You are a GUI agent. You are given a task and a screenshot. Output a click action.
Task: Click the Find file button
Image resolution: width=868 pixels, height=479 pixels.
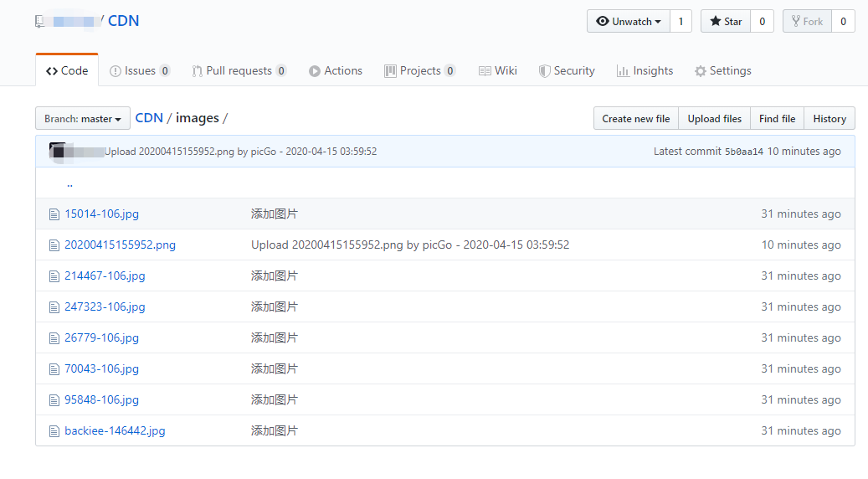tap(778, 119)
